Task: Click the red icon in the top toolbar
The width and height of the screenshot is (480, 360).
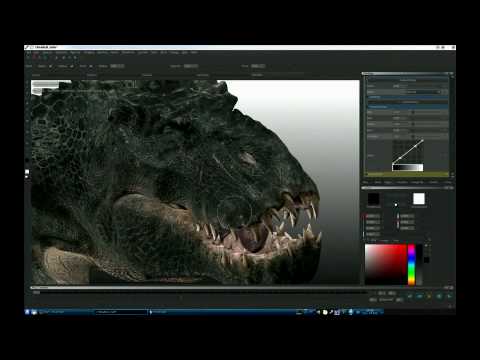Action: point(34,57)
